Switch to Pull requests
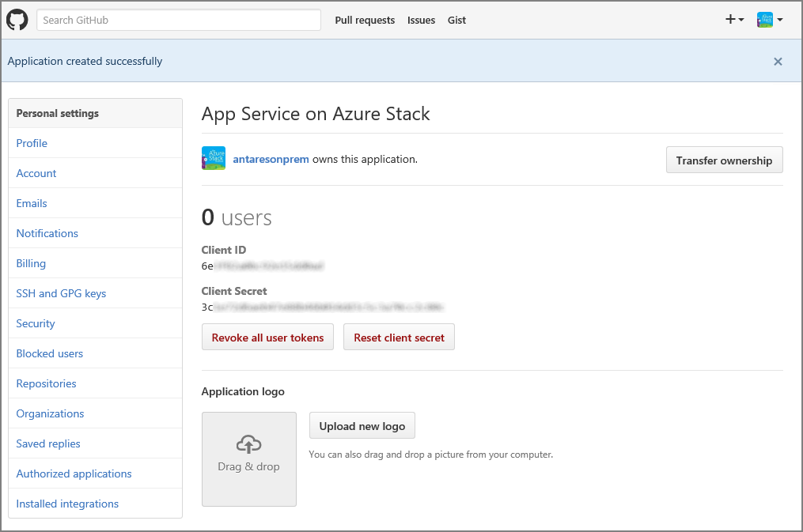 pyautogui.click(x=365, y=20)
